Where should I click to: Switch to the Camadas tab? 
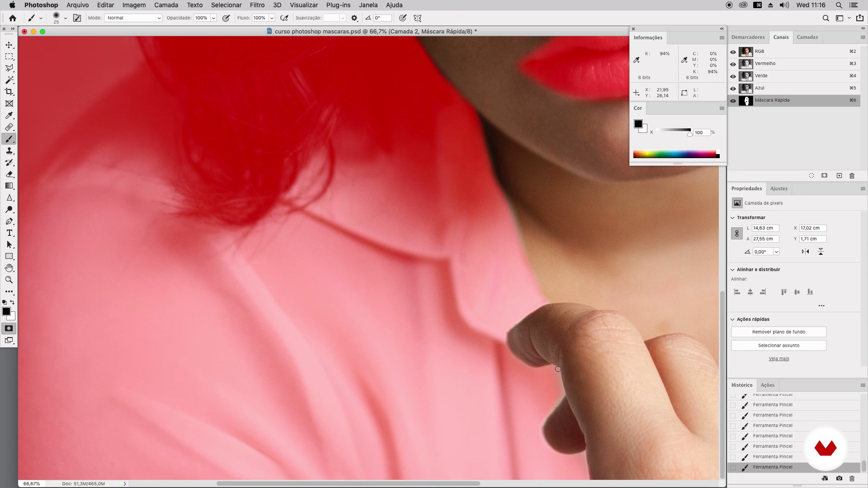807,37
